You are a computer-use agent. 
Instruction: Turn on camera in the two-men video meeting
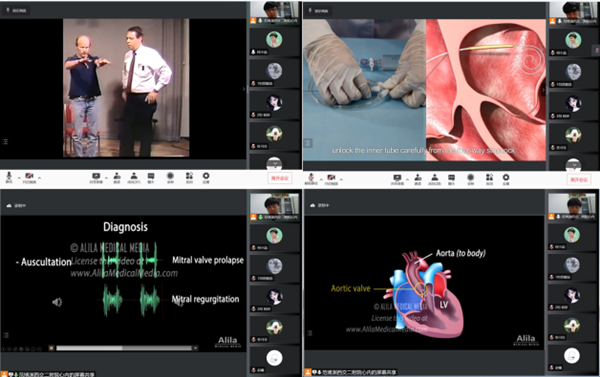(x=29, y=177)
